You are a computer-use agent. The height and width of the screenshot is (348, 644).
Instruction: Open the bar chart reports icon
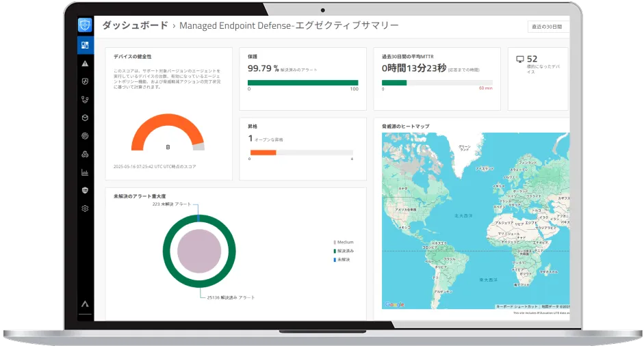point(85,172)
